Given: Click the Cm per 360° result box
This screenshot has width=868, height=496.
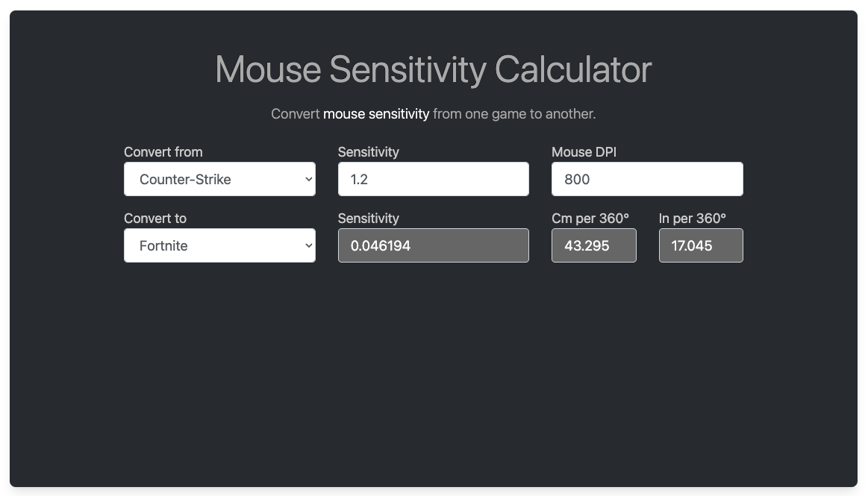Looking at the screenshot, I should tap(593, 245).
